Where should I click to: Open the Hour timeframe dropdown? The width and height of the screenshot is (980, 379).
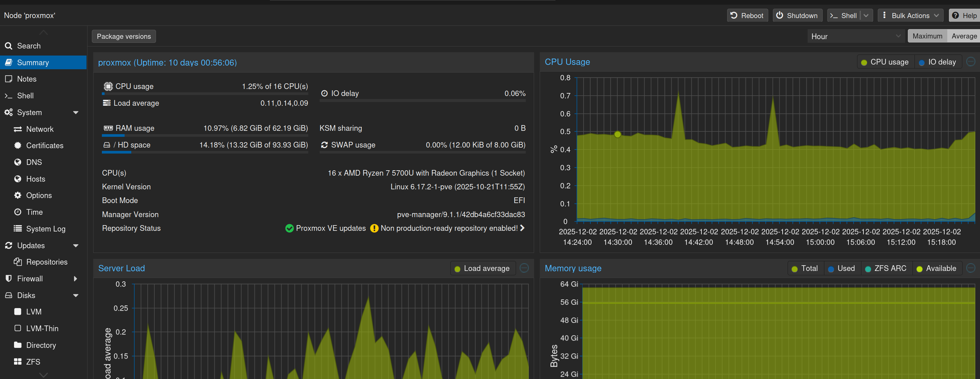855,36
